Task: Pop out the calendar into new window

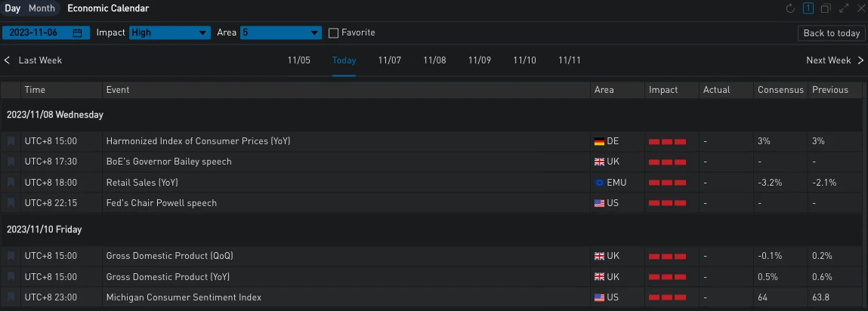Action: click(x=826, y=9)
